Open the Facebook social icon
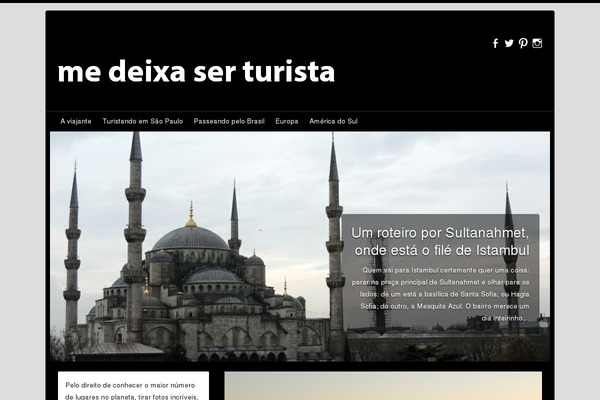Screen dimensions: 600x400 coord(496,43)
